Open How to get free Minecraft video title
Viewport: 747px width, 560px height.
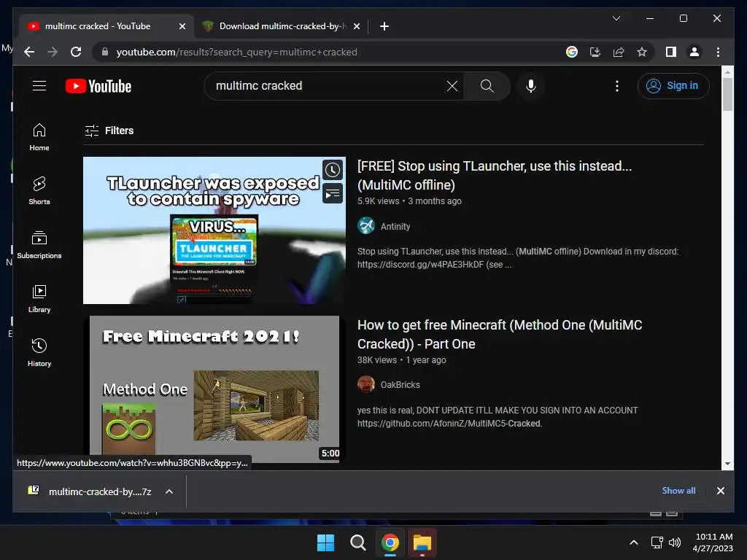coord(500,334)
